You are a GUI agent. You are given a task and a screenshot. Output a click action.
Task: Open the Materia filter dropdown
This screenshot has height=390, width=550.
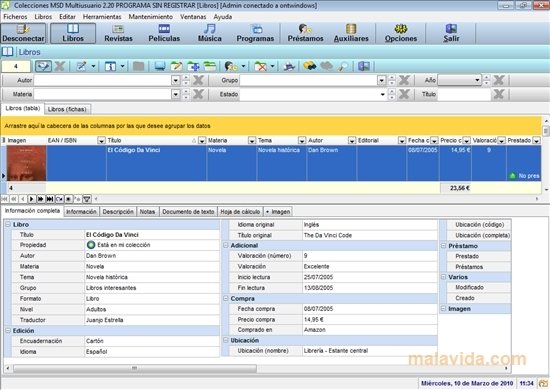(x=176, y=94)
